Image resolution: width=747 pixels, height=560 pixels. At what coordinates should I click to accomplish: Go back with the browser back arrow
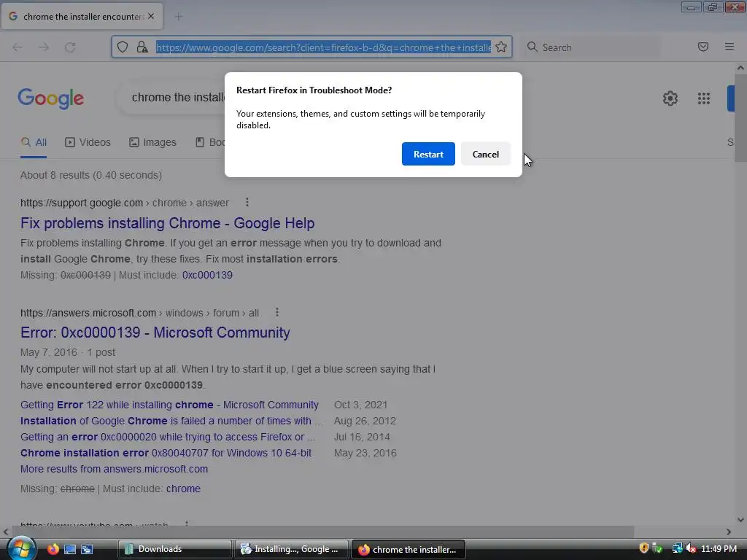click(x=18, y=47)
